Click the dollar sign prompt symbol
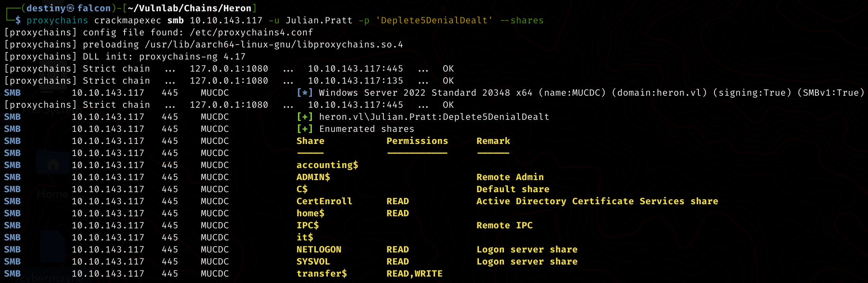This screenshot has height=283, width=868. coord(18,21)
